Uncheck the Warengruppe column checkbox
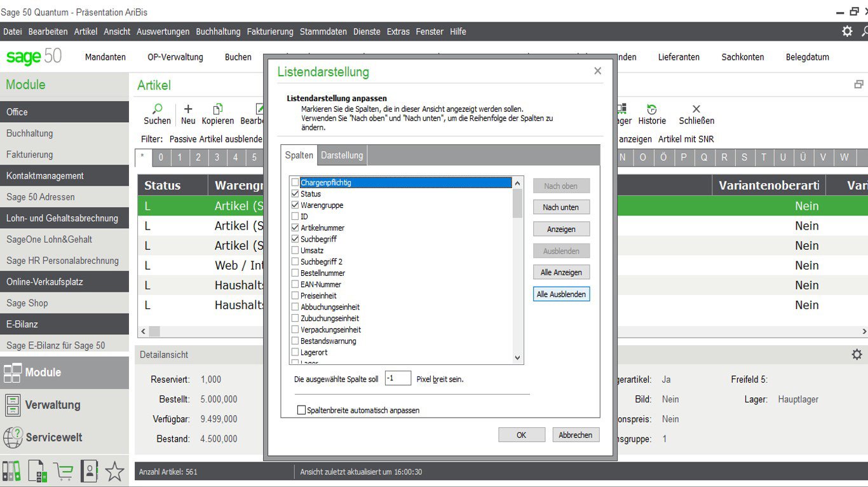The image size is (868, 487). pyautogui.click(x=295, y=205)
